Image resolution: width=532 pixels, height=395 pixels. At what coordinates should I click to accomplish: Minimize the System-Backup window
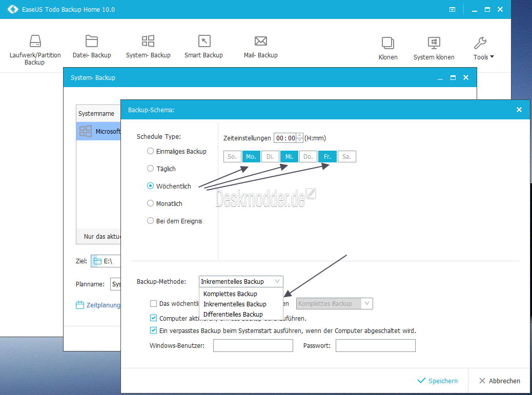(440, 79)
